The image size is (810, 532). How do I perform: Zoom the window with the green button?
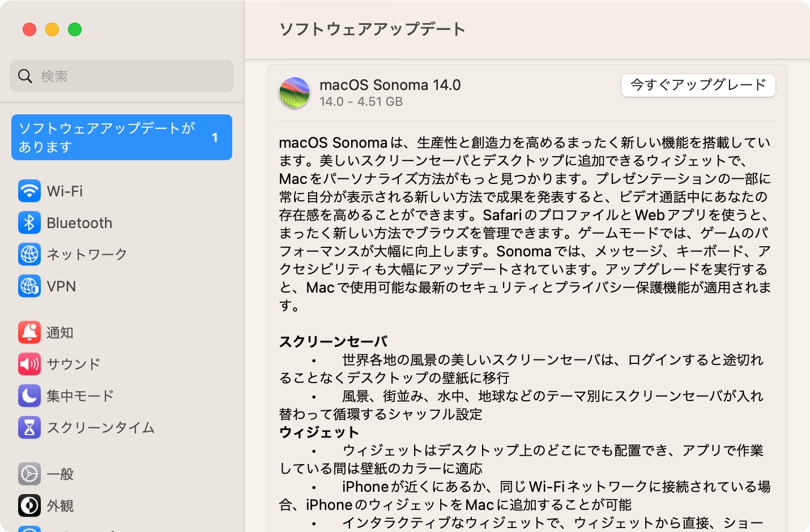pyautogui.click(x=75, y=29)
